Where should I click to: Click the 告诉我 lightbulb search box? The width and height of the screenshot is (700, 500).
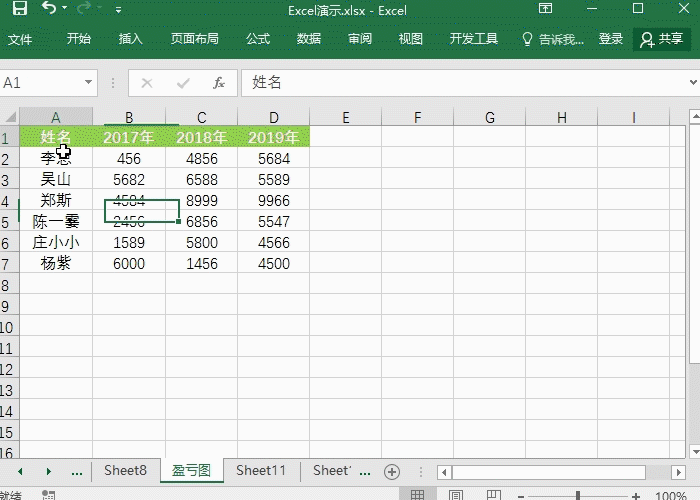(553, 39)
